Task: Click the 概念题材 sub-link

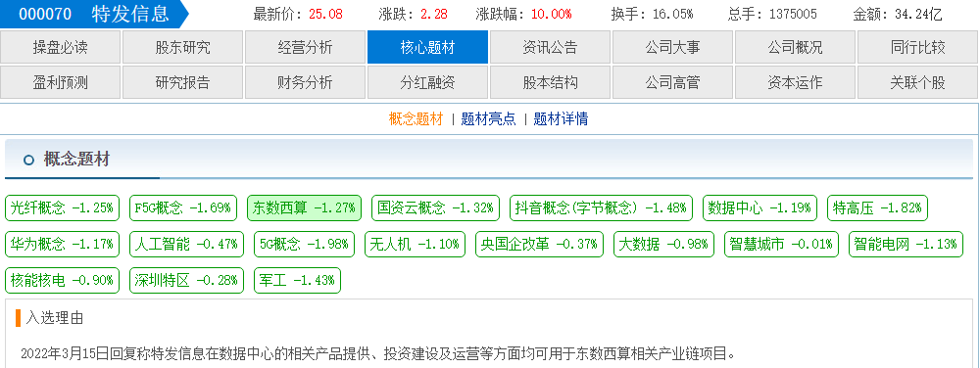Action: point(416,119)
